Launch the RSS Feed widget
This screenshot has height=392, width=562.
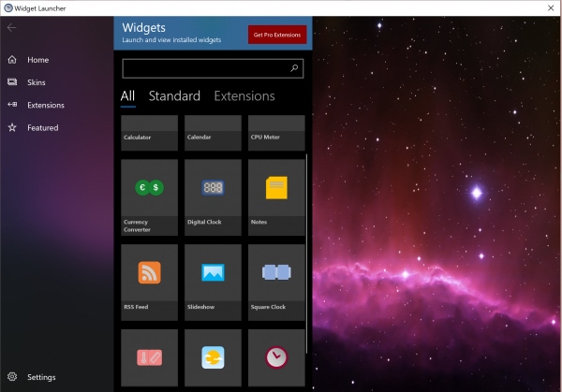(x=149, y=283)
